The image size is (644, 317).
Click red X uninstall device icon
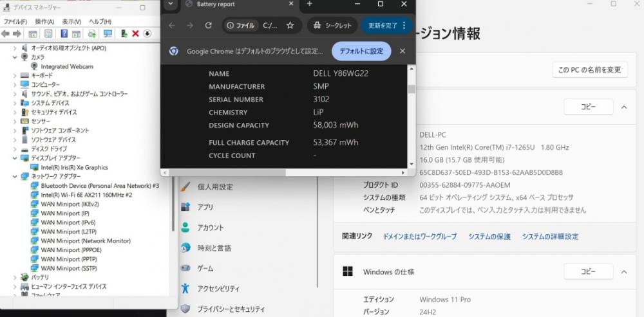point(135,33)
